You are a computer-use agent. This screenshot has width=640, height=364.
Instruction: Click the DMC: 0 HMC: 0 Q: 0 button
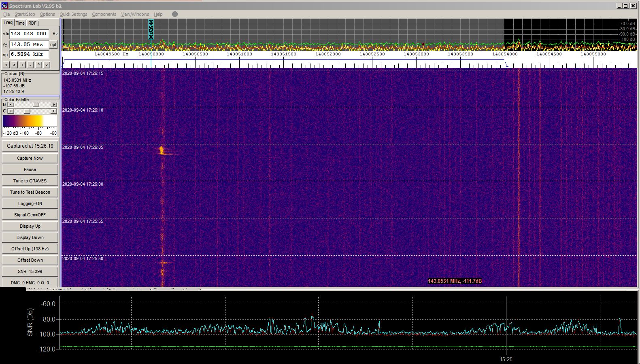[30, 283]
